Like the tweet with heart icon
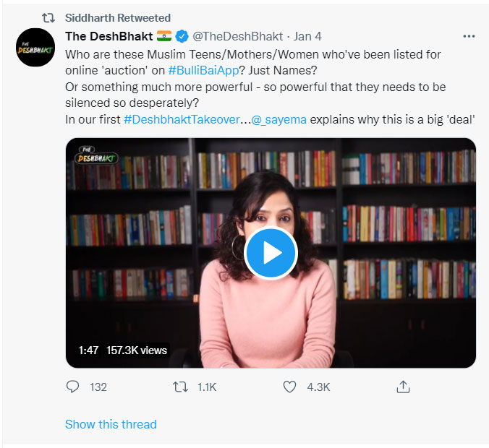Image resolution: width=489 pixels, height=448 pixels. coord(289,387)
